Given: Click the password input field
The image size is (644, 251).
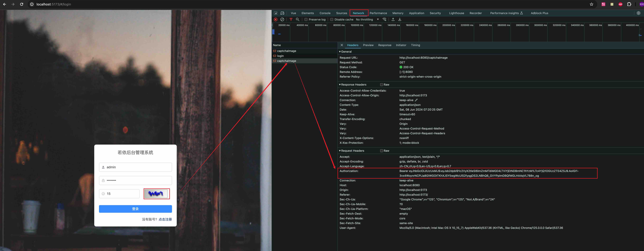Looking at the screenshot, I should (x=136, y=180).
